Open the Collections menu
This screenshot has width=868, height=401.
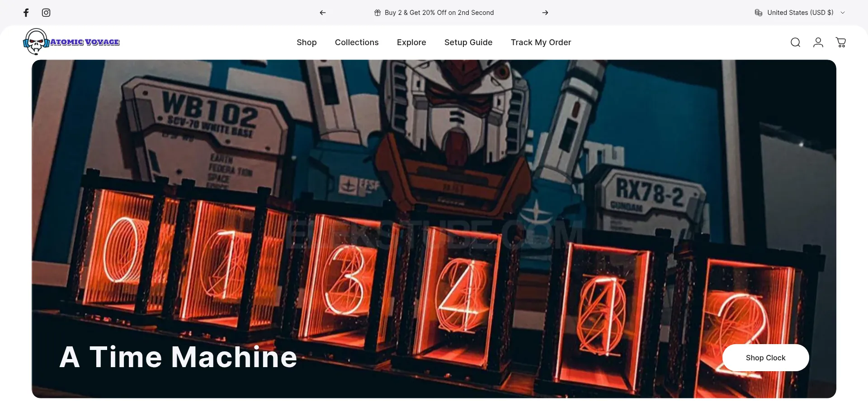[x=357, y=42]
